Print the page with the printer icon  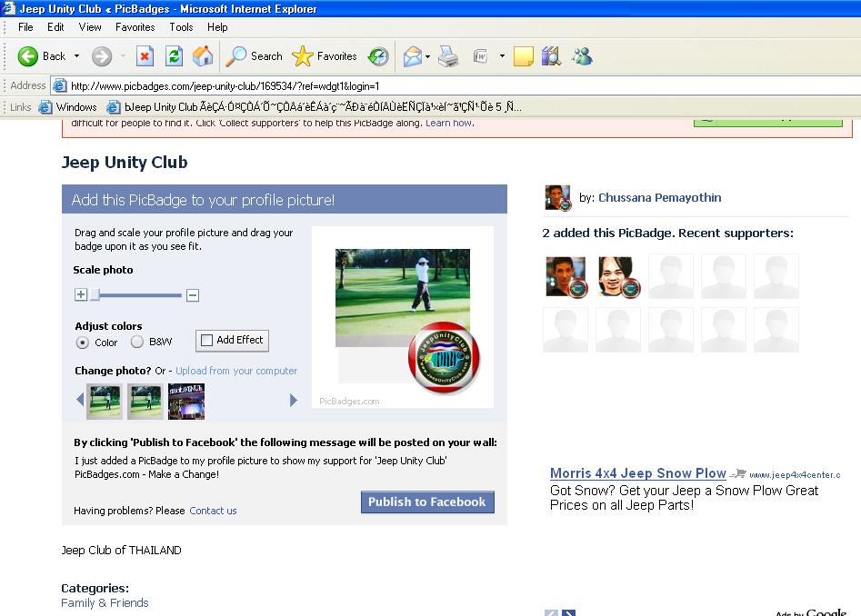[x=448, y=56]
